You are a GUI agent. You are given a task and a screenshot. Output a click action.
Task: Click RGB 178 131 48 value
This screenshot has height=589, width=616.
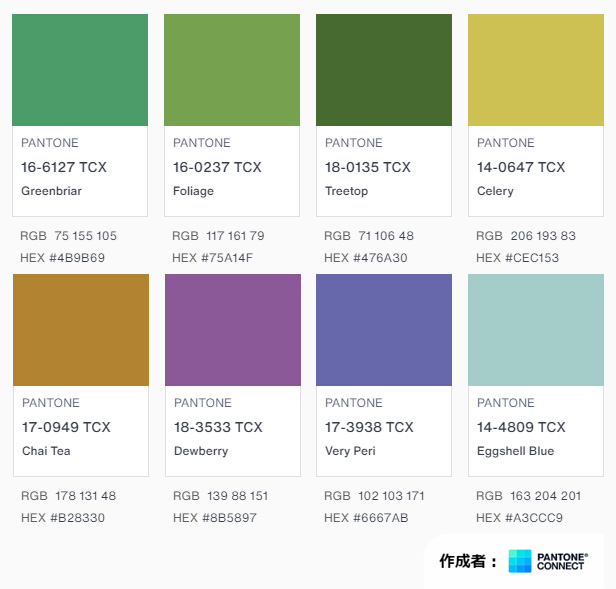point(69,496)
